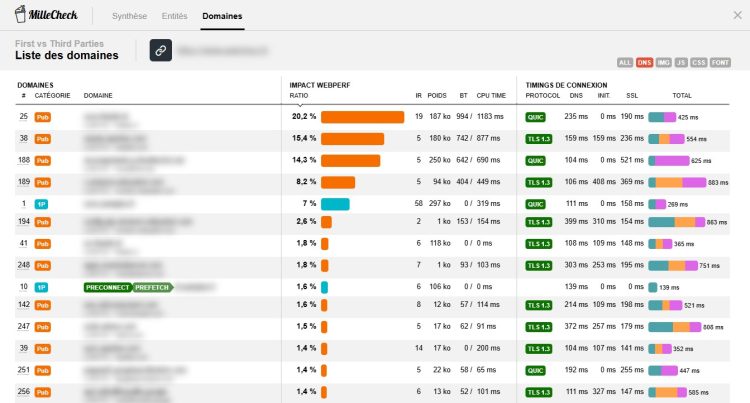Click the MilleCheck logo
The width and height of the screenshot is (750, 403).
46,14
